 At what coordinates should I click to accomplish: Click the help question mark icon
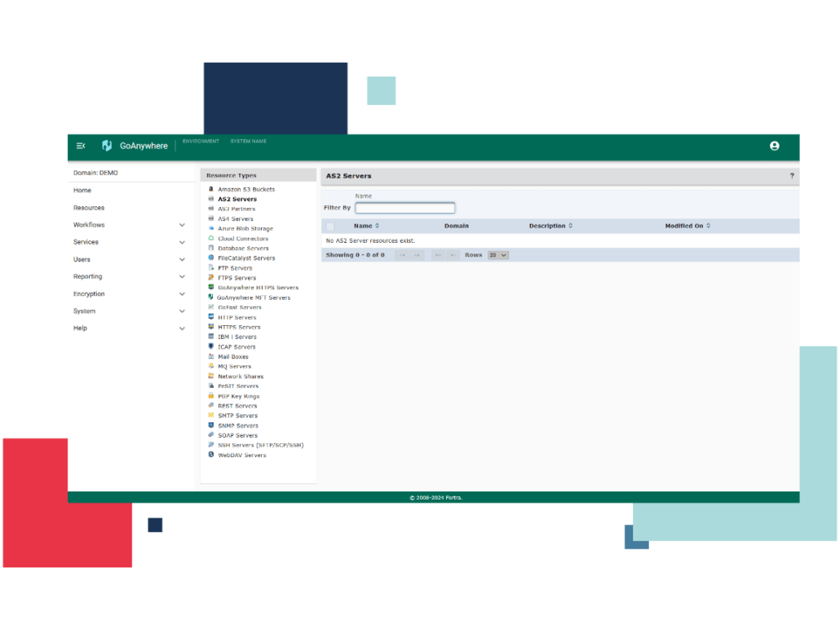coord(791,176)
